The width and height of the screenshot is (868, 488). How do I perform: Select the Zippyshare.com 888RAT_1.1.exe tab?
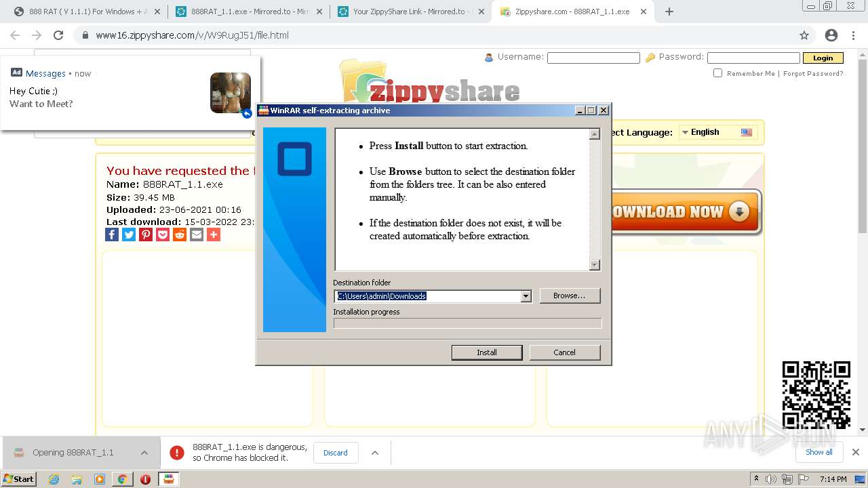(573, 12)
